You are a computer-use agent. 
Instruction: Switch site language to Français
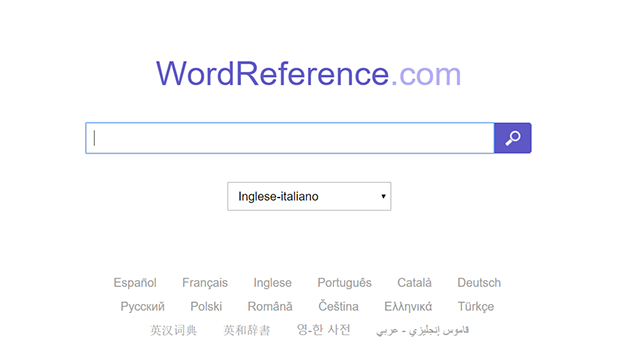pos(205,282)
